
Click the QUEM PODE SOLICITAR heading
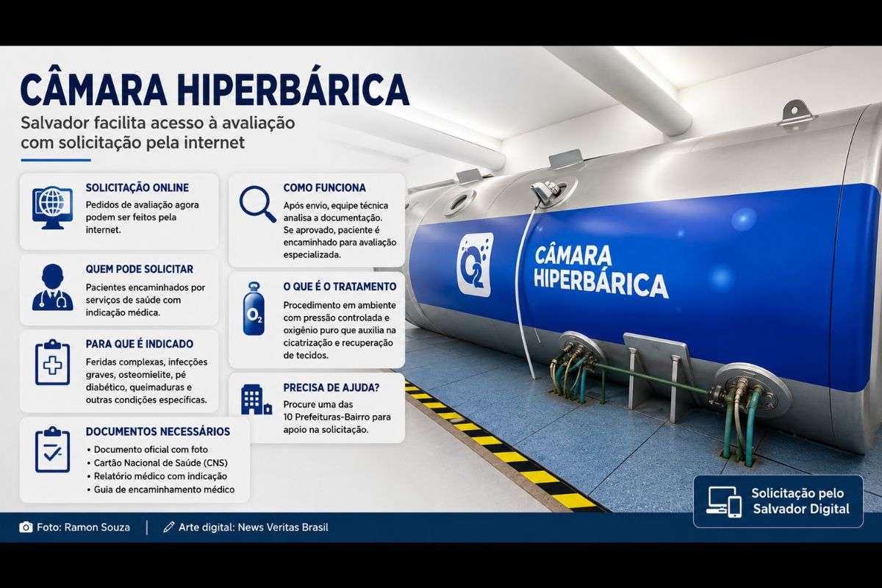point(140,269)
